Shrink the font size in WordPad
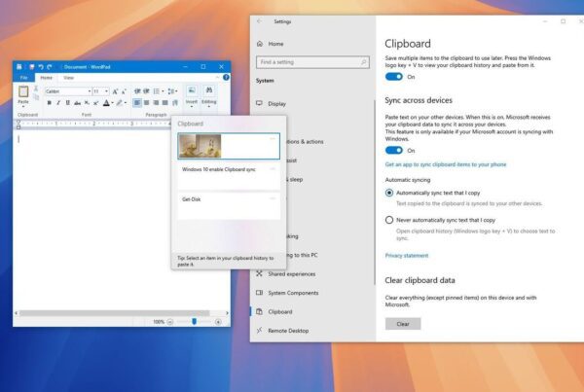584x392 pixels. [124, 91]
